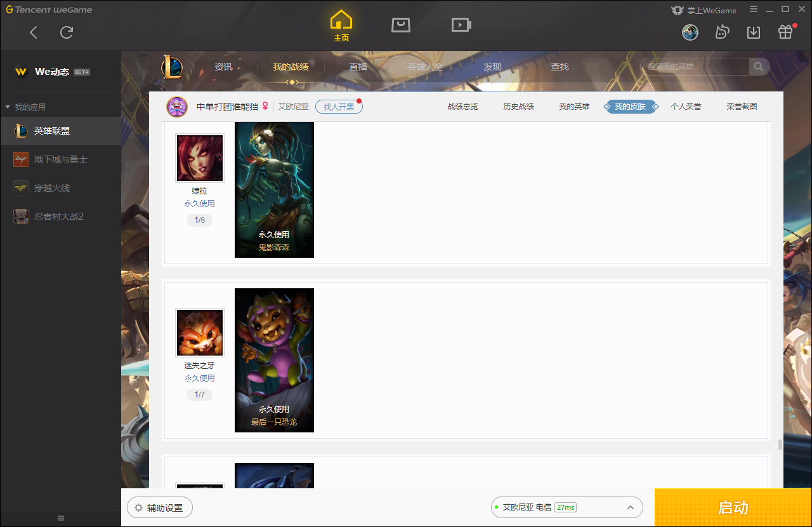Image resolution: width=812 pixels, height=527 pixels.
Task: Switch to 我的英雄 sub-tab
Action: [x=574, y=107]
